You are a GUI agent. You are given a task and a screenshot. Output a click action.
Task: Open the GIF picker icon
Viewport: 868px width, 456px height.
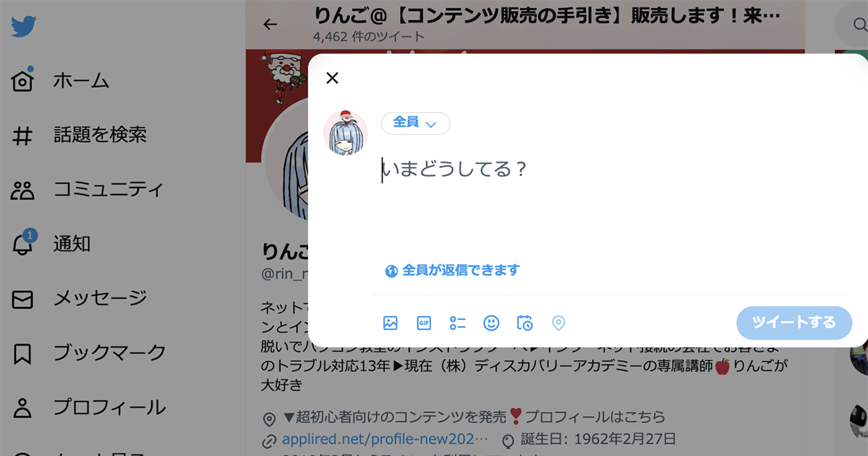click(424, 324)
